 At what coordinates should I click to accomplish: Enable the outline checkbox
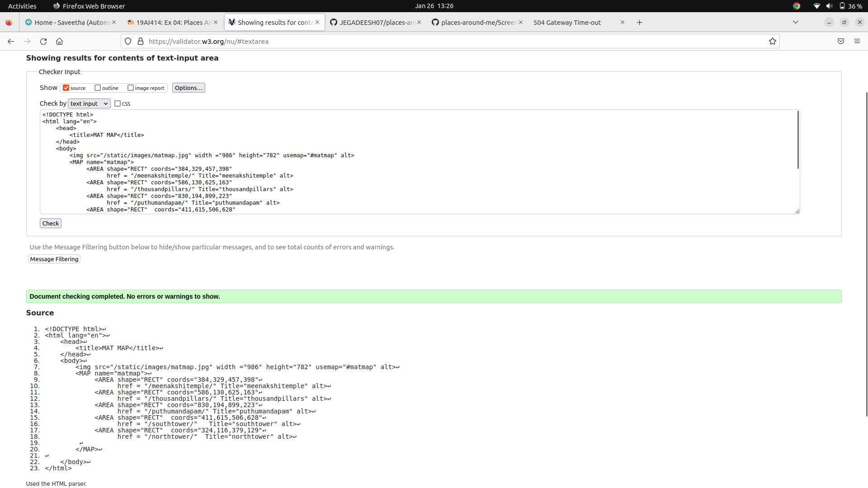click(98, 88)
